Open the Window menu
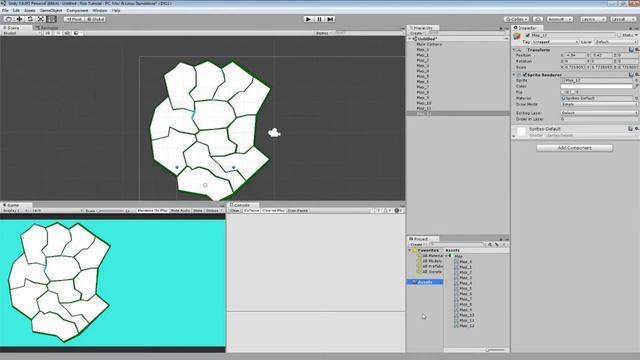Image resolution: width=640 pixels, height=360 pixels. tap(100, 10)
